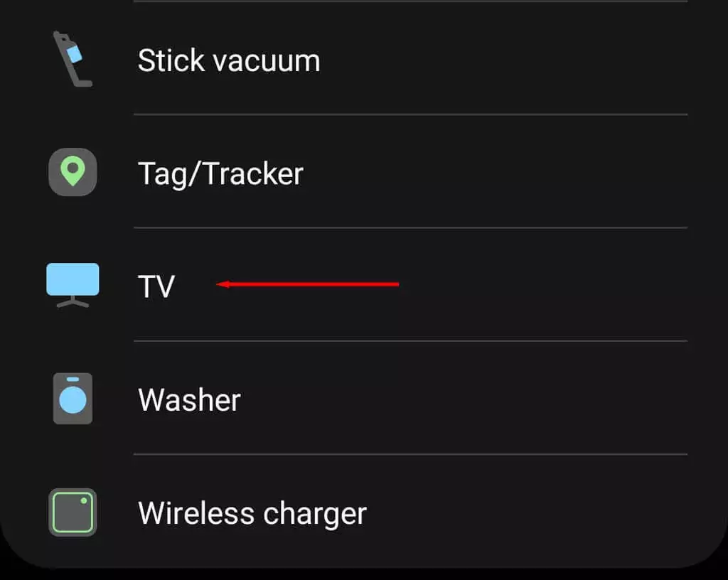Click the red arrow pointing at TV
The height and width of the screenshot is (580, 728).
coord(307,284)
